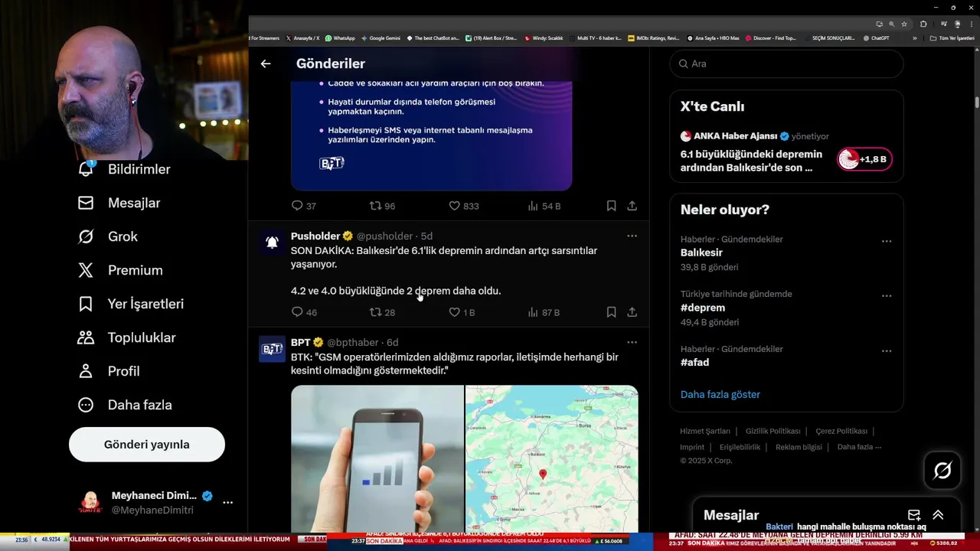
Task: Compose new message in Mesajlar drawer
Action: coord(914,515)
